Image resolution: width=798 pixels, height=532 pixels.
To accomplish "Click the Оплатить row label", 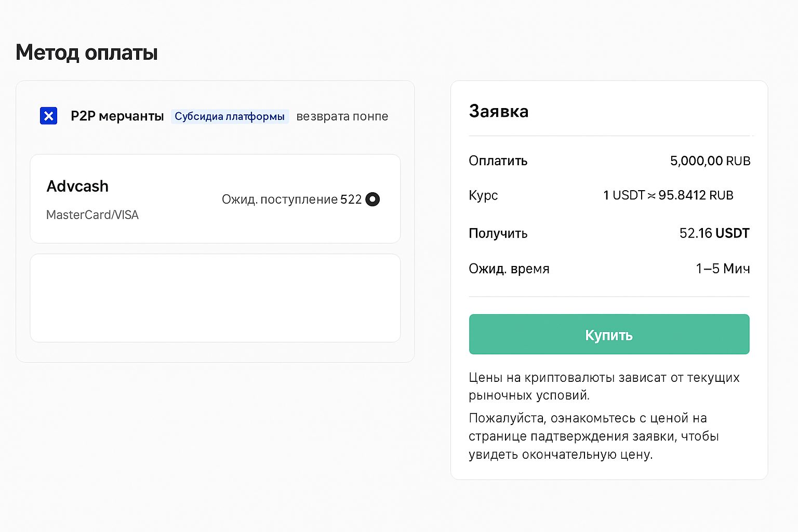I will (x=498, y=161).
